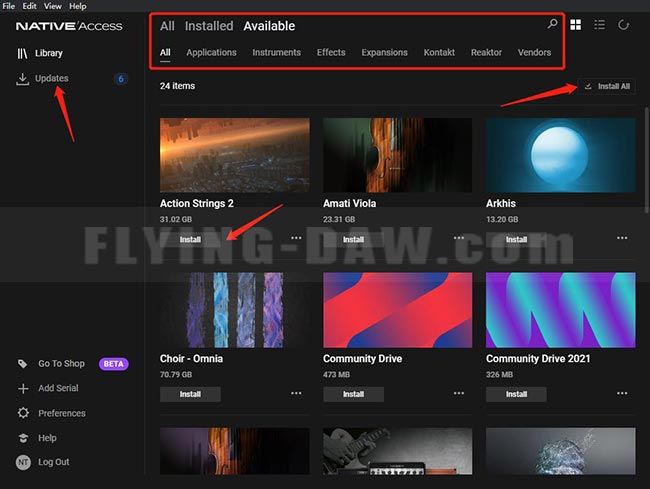Click the Install All button
Viewport: 650px width, 489px height.
[607, 86]
